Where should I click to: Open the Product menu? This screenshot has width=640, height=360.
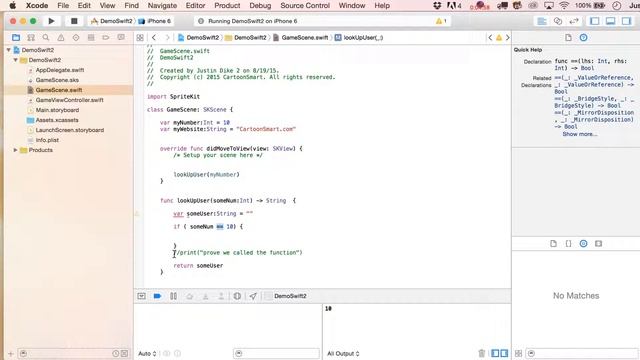click(227, 6)
